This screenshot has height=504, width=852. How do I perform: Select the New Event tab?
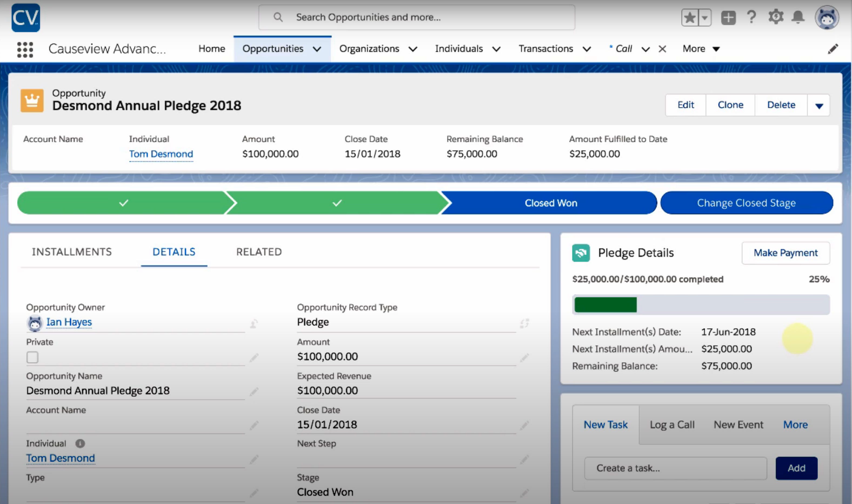(738, 425)
